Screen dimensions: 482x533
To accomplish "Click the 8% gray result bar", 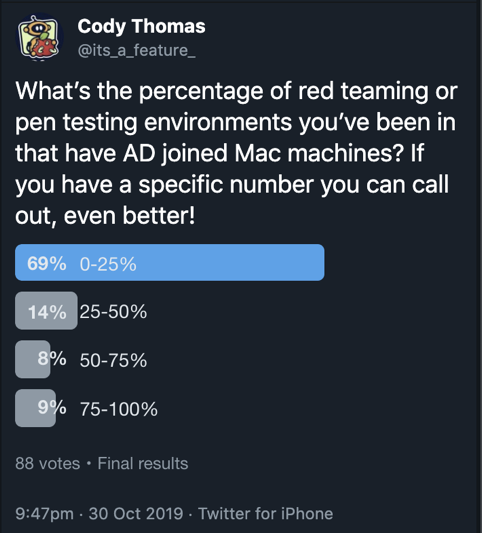I will [x=33, y=359].
